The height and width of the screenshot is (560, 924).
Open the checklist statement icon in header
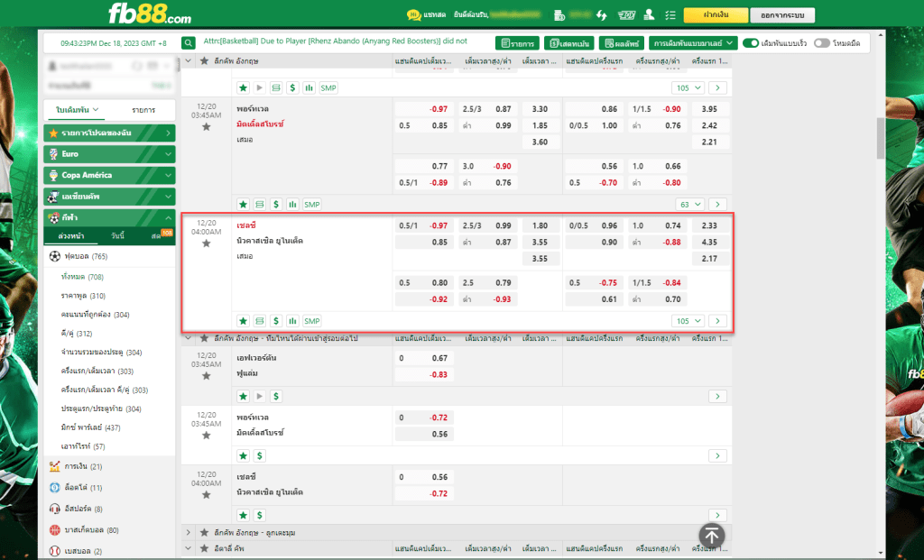pyautogui.click(x=670, y=14)
